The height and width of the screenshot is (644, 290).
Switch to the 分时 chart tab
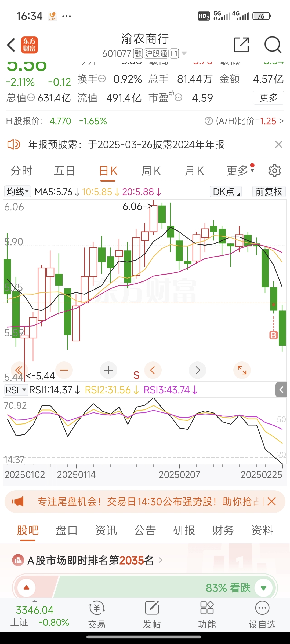(x=21, y=171)
